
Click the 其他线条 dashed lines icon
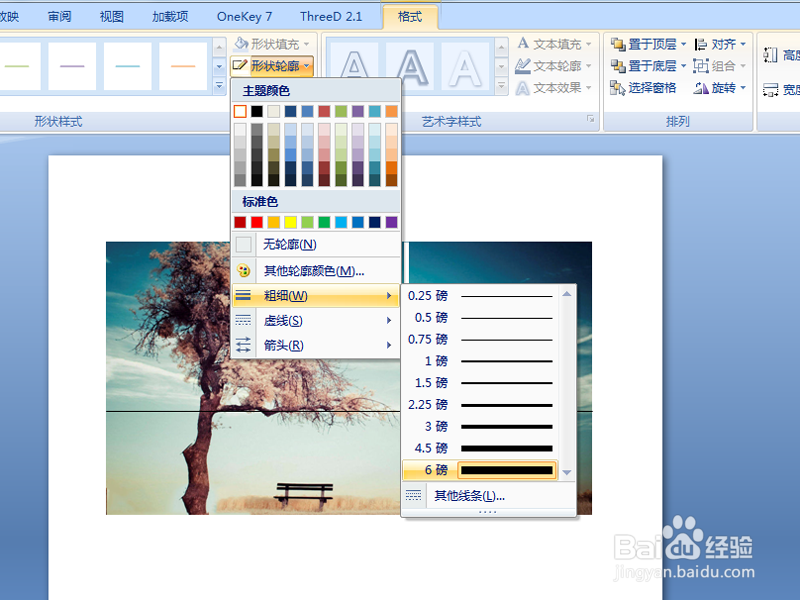click(413, 495)
